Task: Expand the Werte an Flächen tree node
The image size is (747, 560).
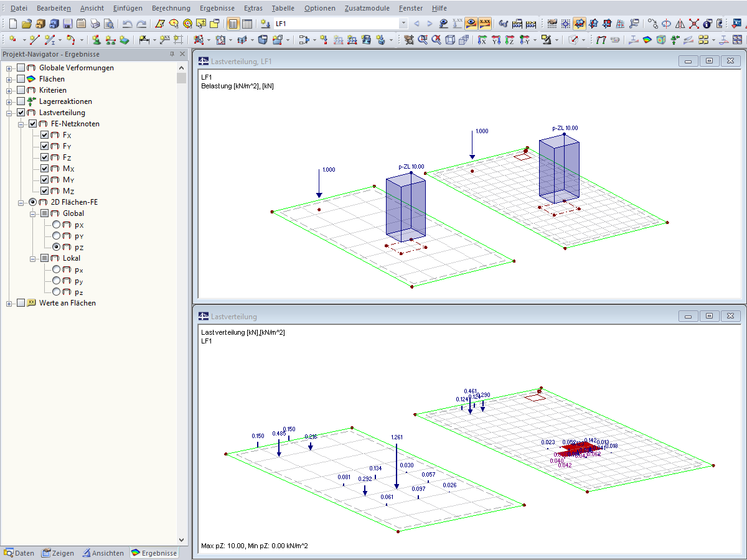Action: point(9,303)
